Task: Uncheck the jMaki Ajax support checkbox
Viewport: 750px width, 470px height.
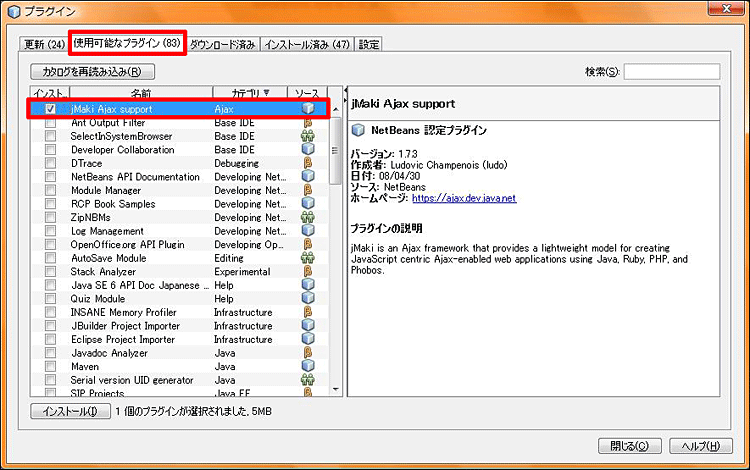Action: [50, 109]
